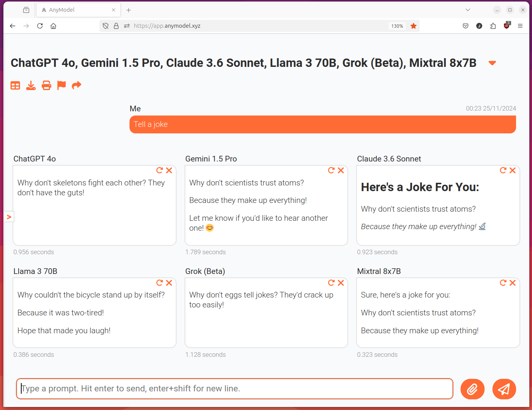Close the Mixtral 8x7B response panel
Viewport: 532px width, 410px height.
pos(513,283)
